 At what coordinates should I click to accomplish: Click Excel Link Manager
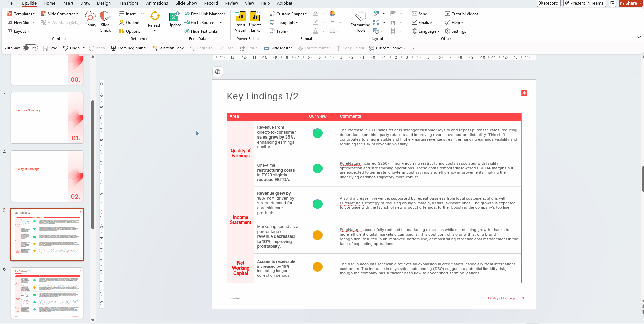pos(205,14)
